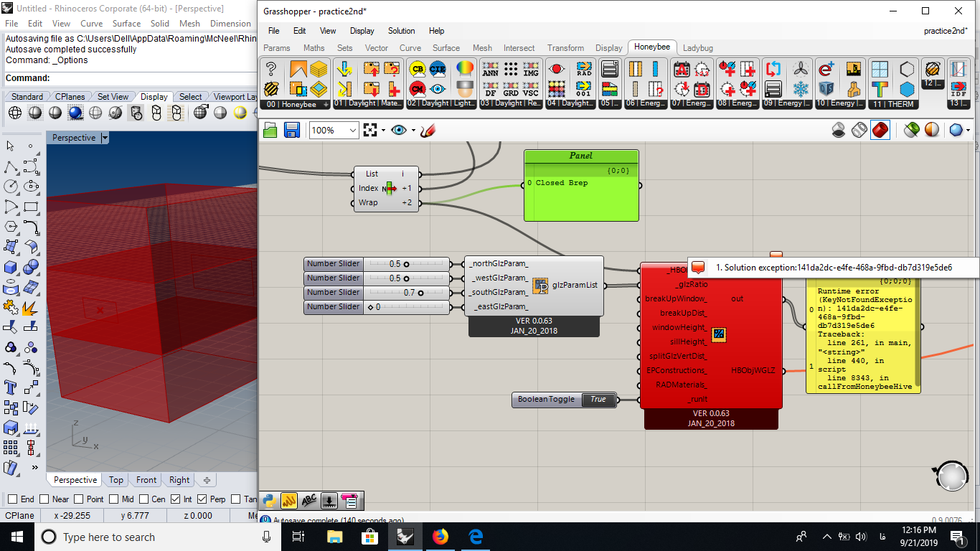980x551 pixels.
Task: Open the Zoom Extents dropdown arrow
Action: click(x=382, y=130)
